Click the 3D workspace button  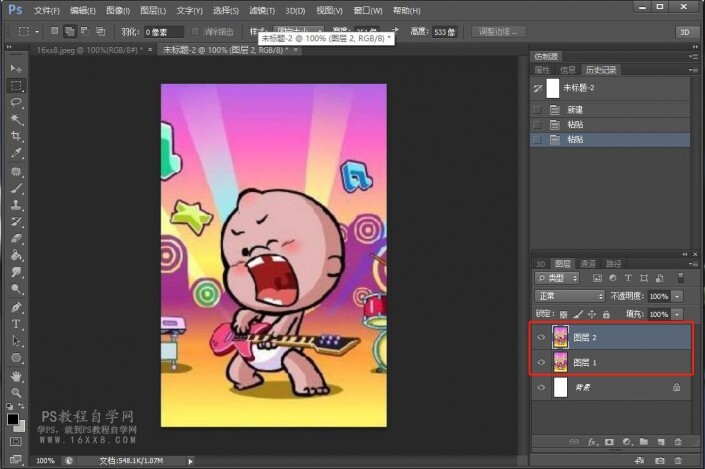click(x=685, y=32)
